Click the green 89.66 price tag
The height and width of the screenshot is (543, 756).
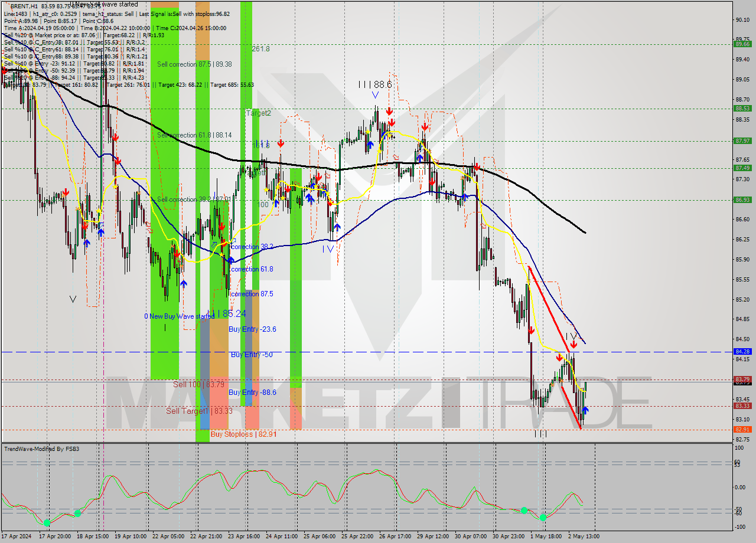click(742, 44)
